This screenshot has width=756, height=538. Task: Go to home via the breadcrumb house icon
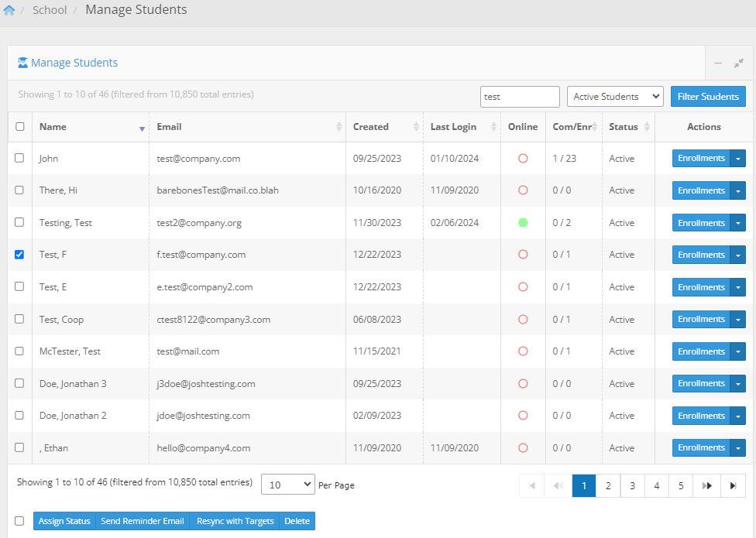(x=9, y=10)
